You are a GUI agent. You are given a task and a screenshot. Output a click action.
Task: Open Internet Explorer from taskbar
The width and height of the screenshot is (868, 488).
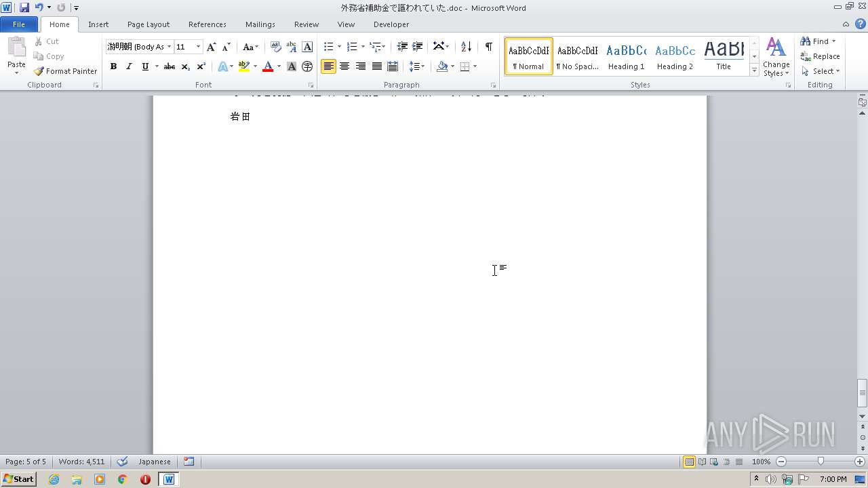point(54,479)
